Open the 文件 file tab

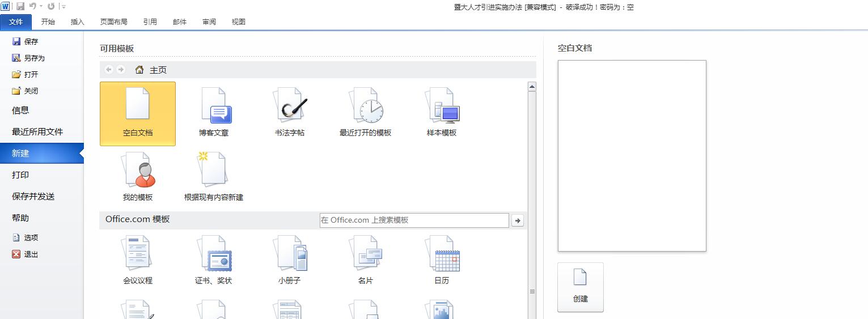click(16, 22)
